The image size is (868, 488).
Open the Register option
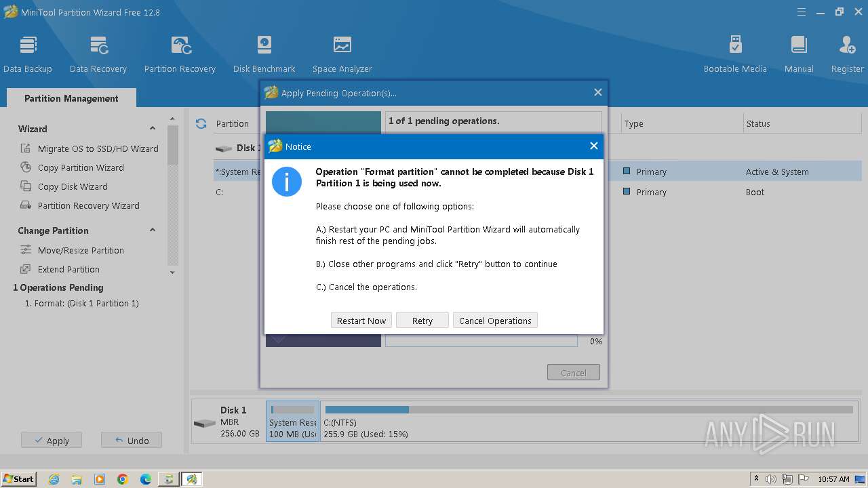click(x=848, y=54)
